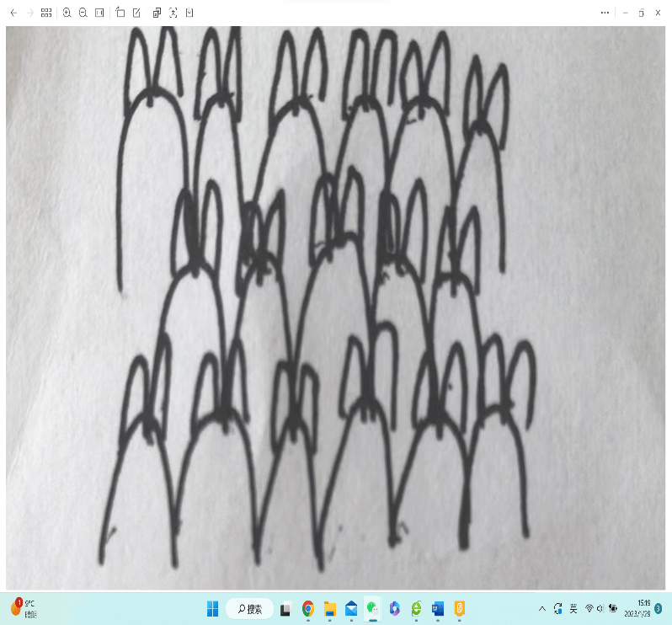Go forward to the next image

pyautogui.click(x=30, y=13)
